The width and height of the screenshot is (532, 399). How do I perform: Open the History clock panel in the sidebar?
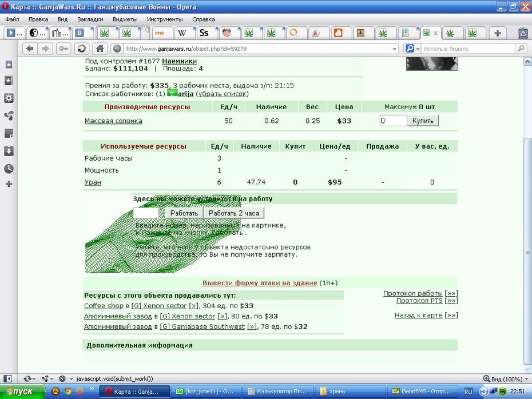point(9,169)
